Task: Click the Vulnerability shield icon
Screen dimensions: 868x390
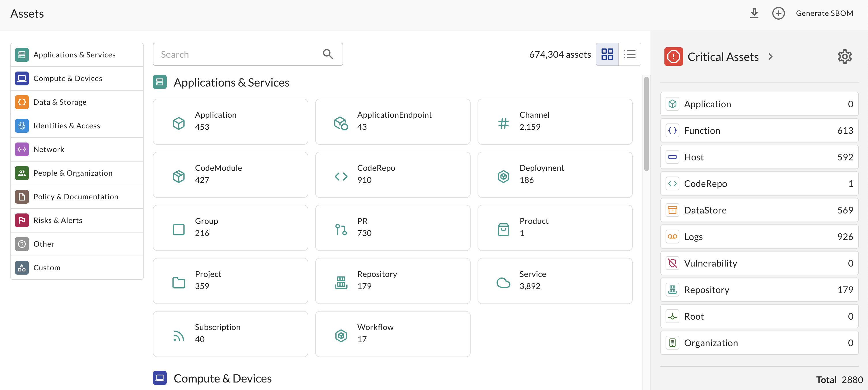Action: [x=672, y=263]
